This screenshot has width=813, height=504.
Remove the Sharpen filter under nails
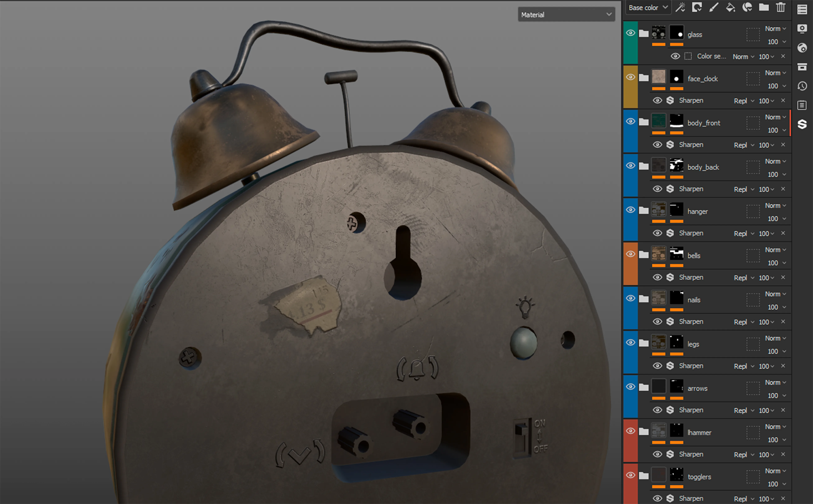pyautogui.click(x=783, y=322)
